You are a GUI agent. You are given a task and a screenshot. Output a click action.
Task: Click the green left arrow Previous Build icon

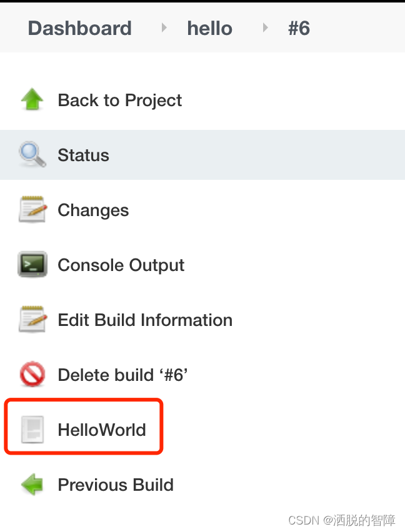tap(32, 485)
